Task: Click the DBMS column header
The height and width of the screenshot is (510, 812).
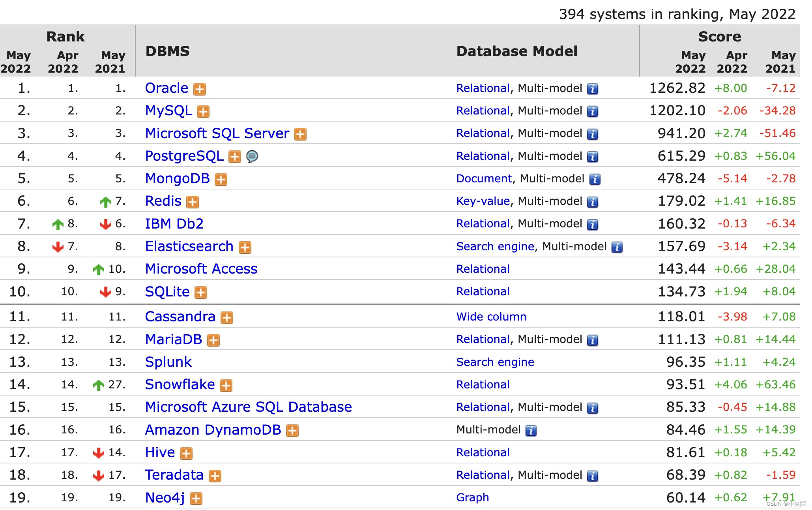Action: point(168,51)
